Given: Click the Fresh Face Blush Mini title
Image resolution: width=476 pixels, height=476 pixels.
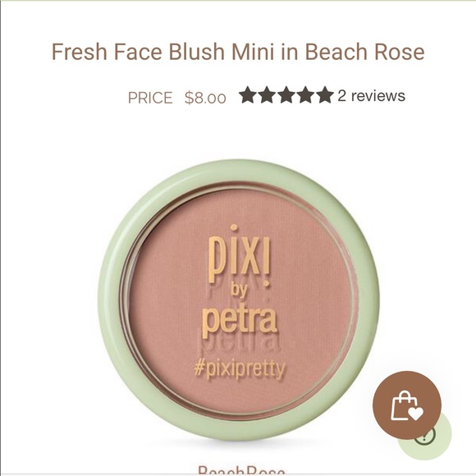Looking at the screenshot, I should (x=238, y=52).
